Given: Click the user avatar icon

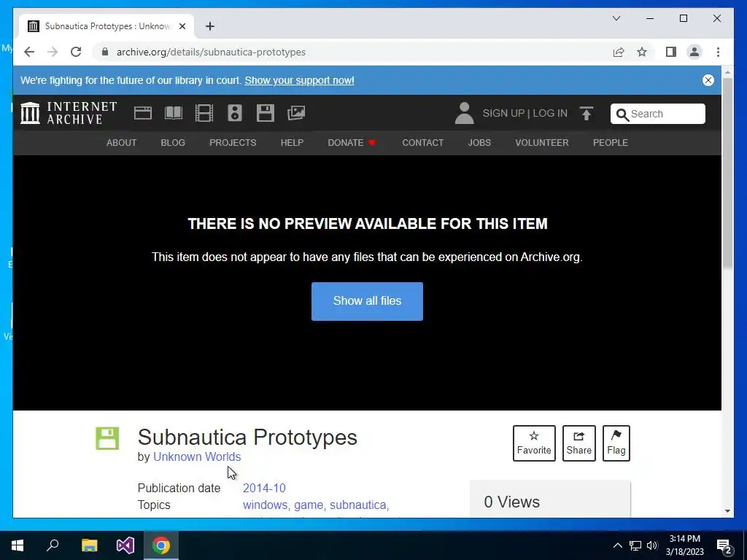Looking at the screenshot, I should pos(464,113).
